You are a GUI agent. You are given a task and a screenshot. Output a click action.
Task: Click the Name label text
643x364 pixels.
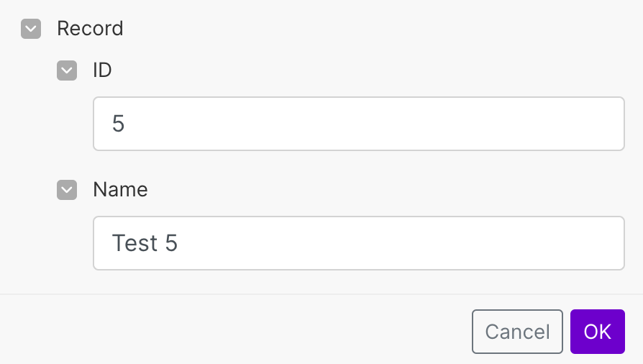(120, 190)
